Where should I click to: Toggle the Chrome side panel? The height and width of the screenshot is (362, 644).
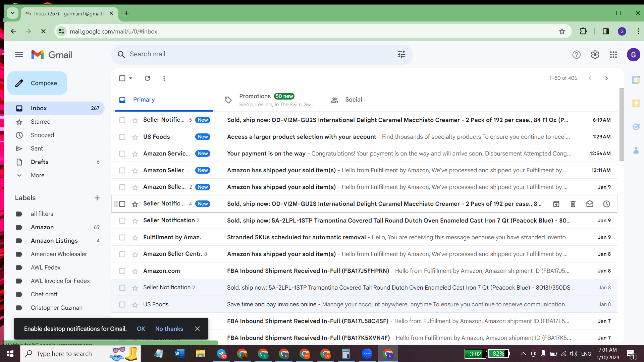click(x=606, y=31)
